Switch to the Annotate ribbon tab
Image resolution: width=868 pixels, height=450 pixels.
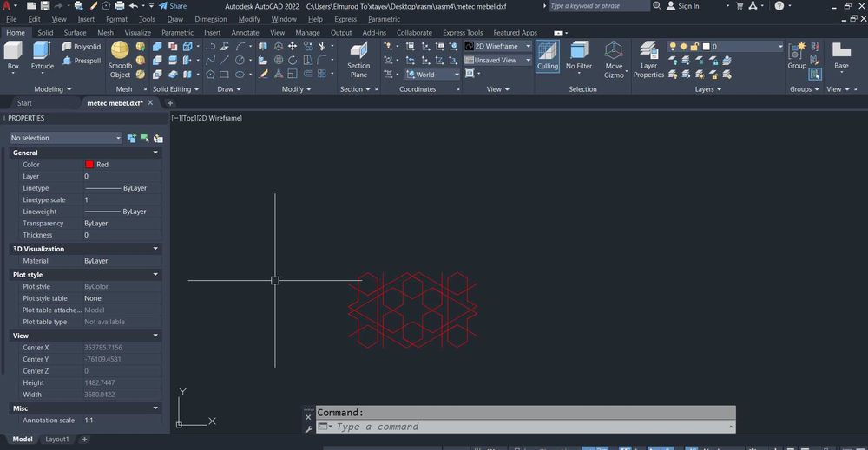pos(245,33)
